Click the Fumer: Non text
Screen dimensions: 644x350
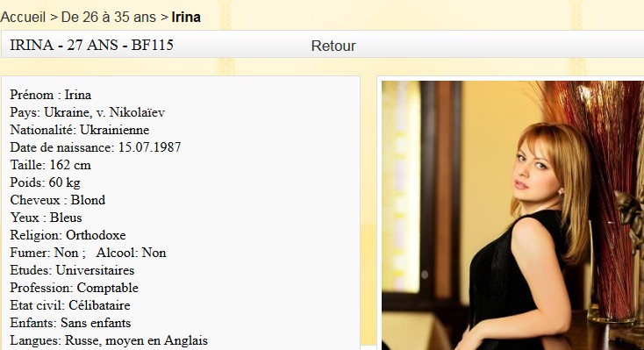click(44, 253)
